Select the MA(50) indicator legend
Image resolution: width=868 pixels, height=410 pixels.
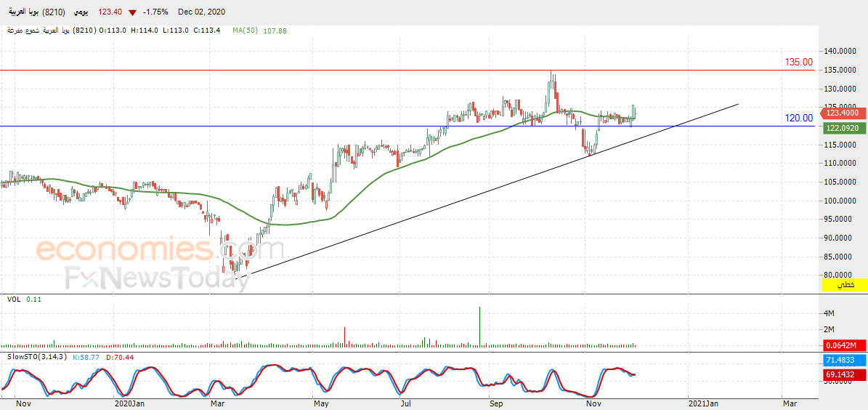(246, 31)
